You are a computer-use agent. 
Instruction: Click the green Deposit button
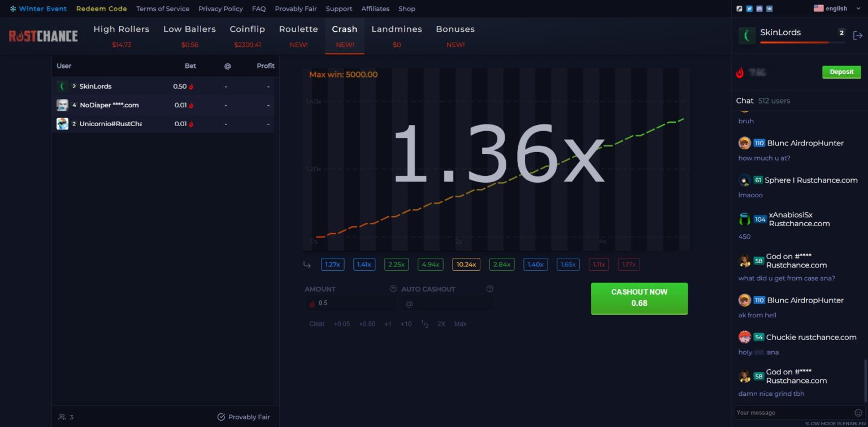841,72
